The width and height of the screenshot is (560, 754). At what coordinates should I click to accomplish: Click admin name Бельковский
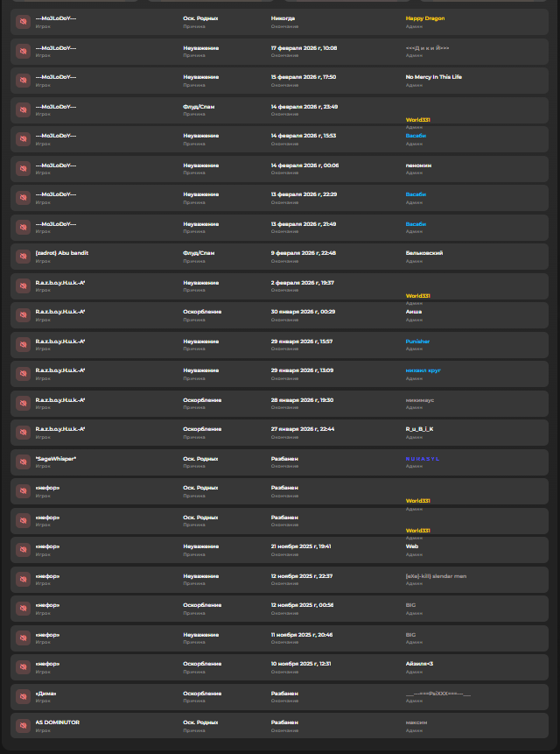coord(424,252)
